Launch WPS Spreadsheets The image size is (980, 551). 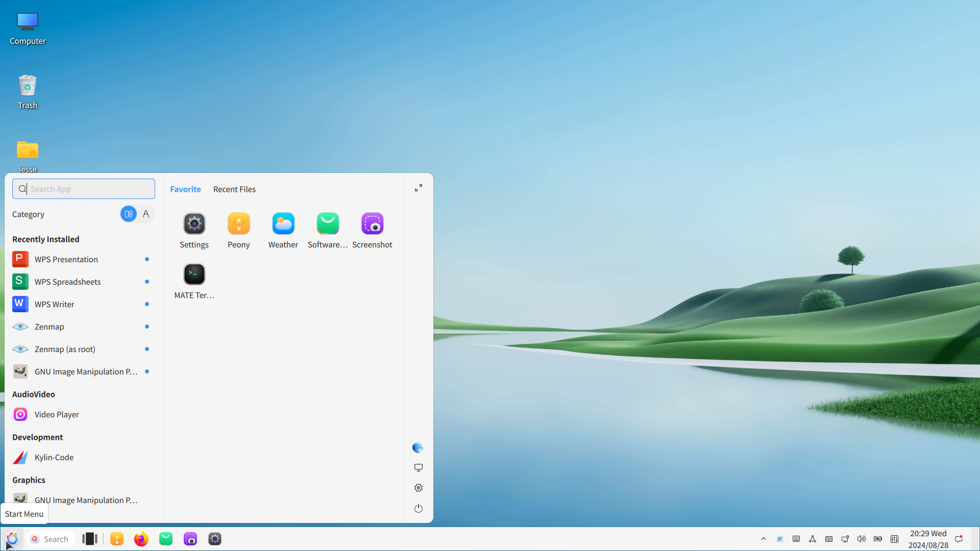pyautogui.click(x=82, y=282)
